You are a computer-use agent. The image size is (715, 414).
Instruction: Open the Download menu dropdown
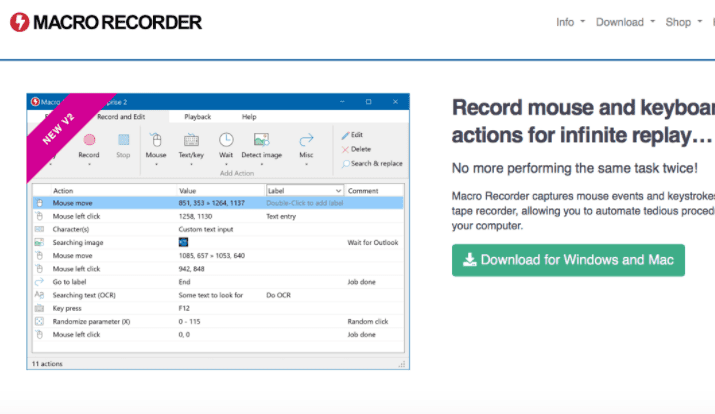625,22
